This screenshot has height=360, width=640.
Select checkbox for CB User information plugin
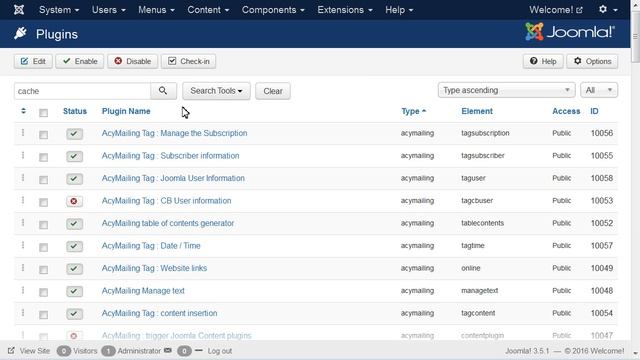point(43,202)
